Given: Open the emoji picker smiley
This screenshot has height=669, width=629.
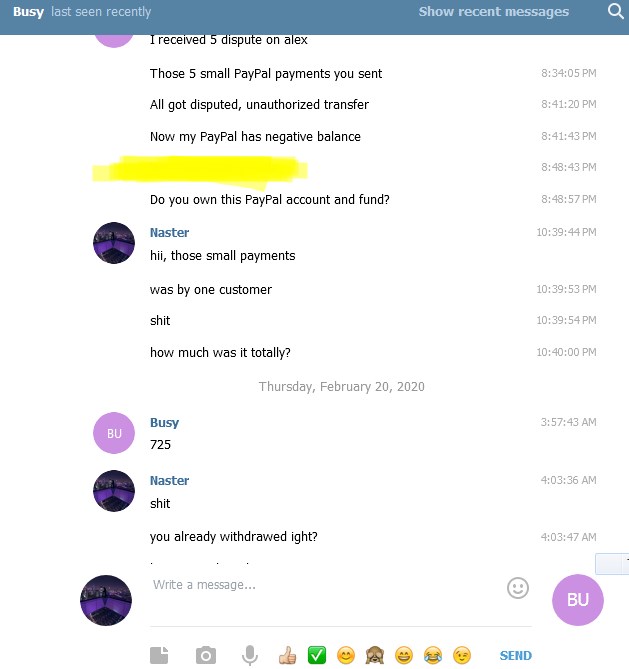Looking at the screenshot, I should 518,588.
